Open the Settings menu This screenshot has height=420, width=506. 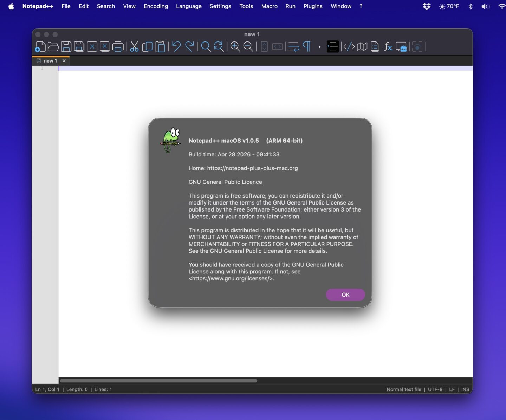click(220, 6)
